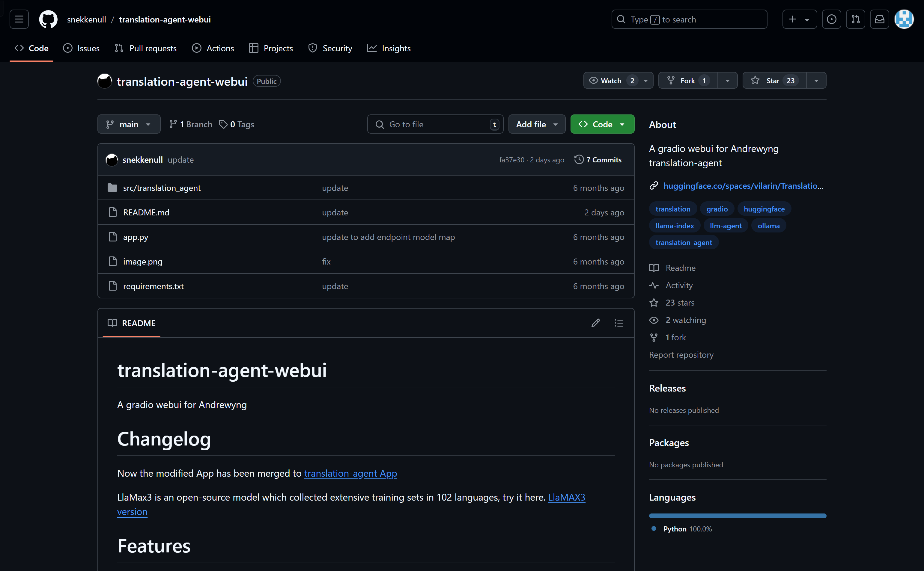View the 2 watching link
The image size is (924, 571).
678,320
